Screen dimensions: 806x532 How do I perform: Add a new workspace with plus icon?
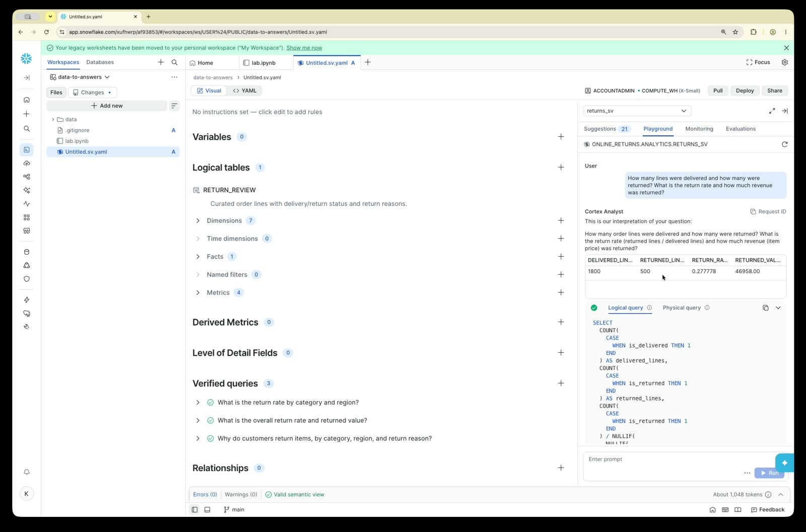point(161,62)
